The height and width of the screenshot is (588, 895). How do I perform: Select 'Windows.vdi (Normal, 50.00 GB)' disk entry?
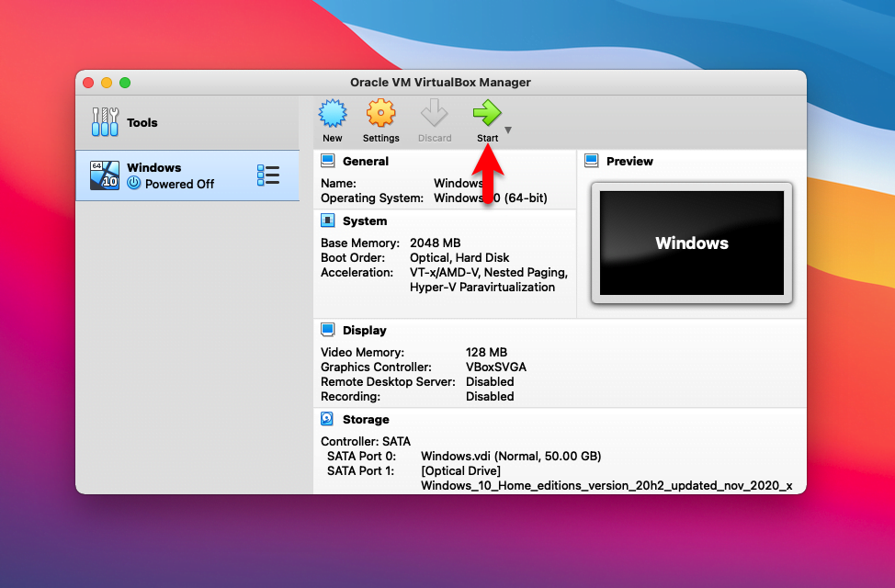tap(511, 456)
